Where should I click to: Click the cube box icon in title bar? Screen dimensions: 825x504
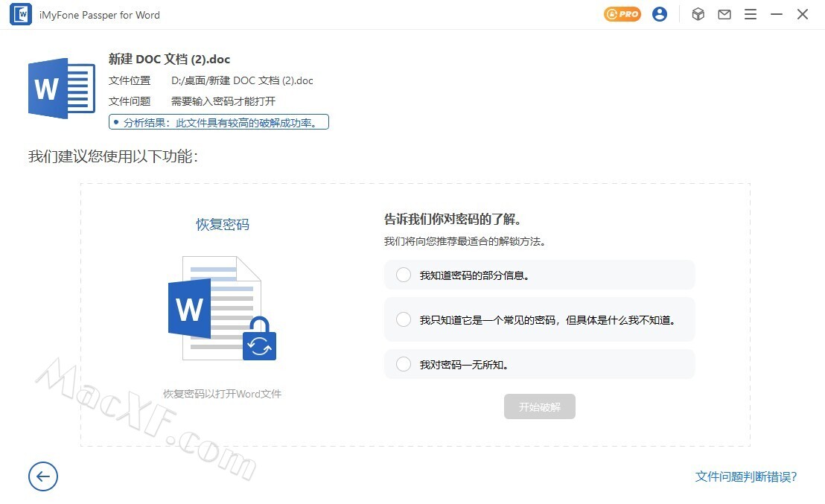pyautogui.click(x=698, y=14)
